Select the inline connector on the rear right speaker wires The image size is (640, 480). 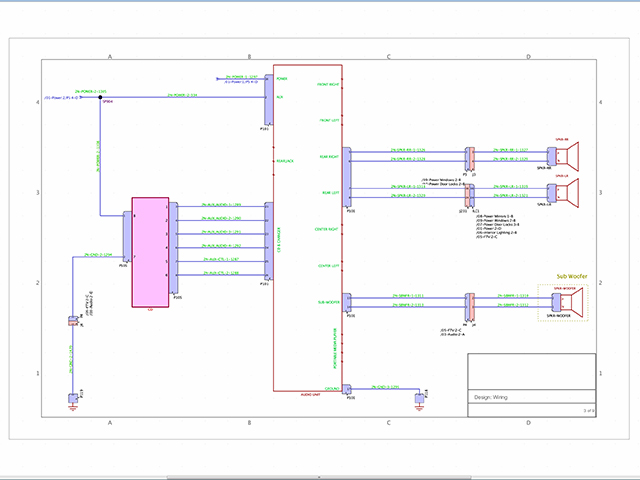[469, 156]
